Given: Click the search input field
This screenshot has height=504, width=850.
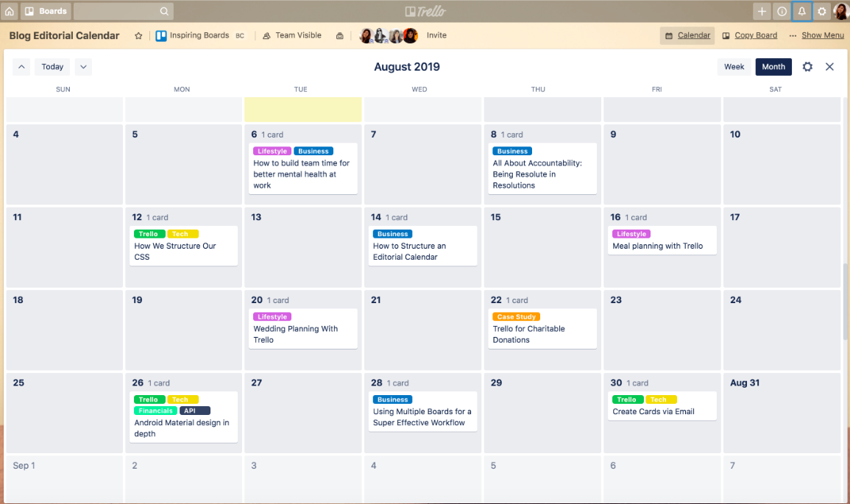Looking at the screenshot, I should [x=123, y=11].
